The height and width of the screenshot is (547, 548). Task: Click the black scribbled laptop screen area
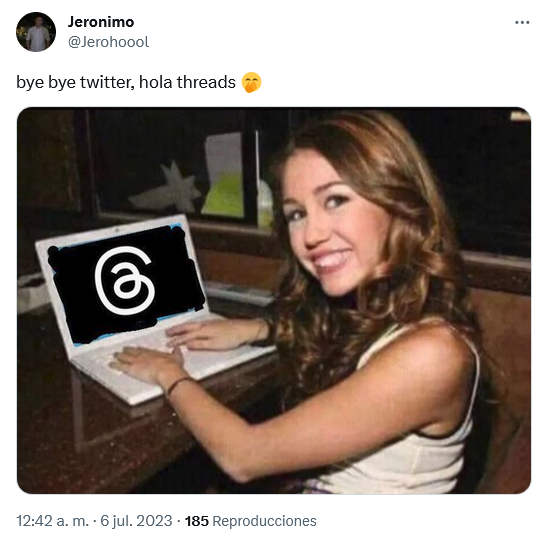point(126,283)
